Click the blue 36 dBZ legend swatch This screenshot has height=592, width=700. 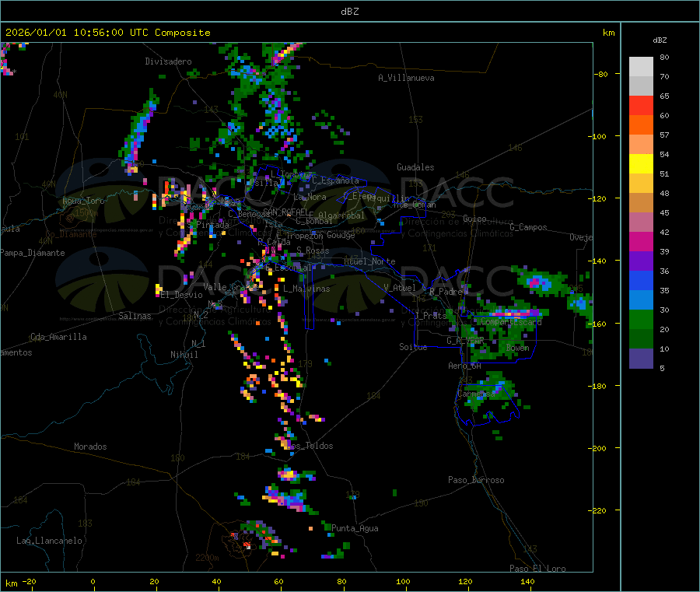[641, 280]
